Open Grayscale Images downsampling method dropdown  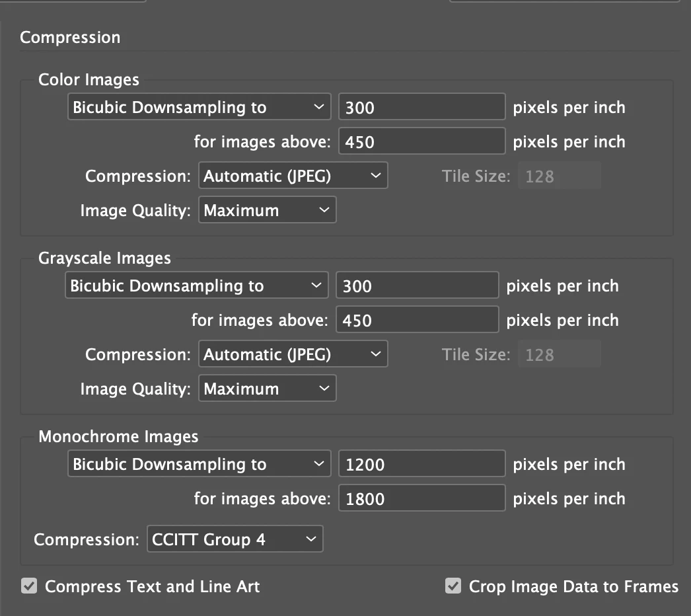coord(196,286)
